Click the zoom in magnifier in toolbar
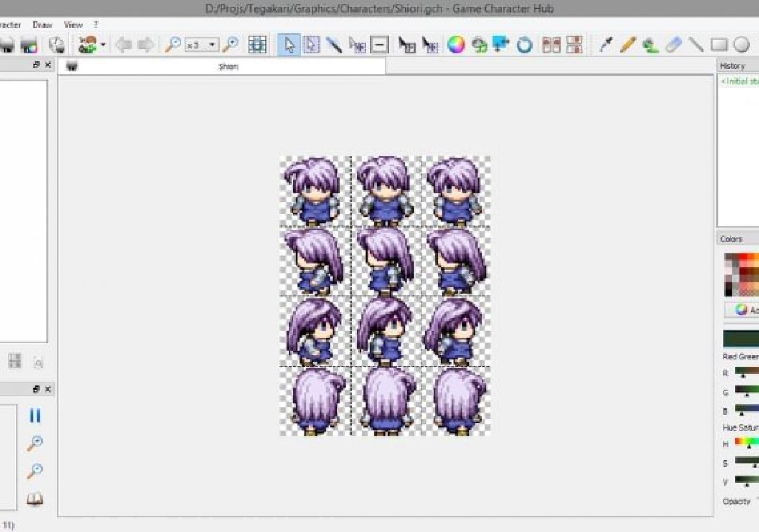The image size is (759, 532). 231,45
